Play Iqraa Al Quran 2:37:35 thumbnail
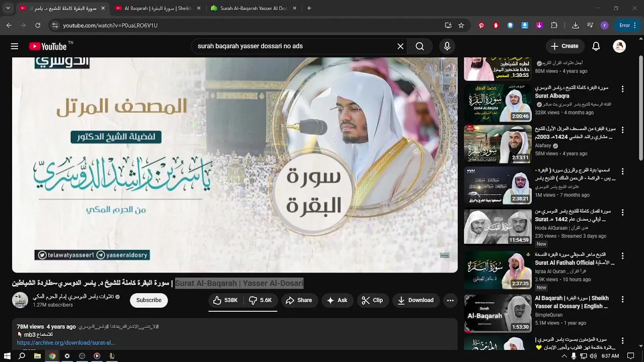This screenshot has width=644, height=362. point(498,270)
